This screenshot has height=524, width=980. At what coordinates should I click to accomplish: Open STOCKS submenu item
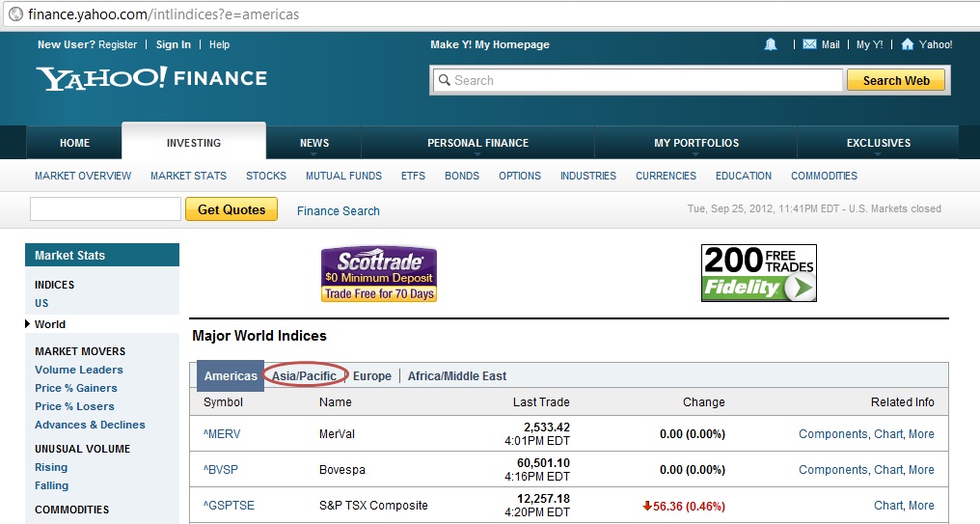click(266, 176)
